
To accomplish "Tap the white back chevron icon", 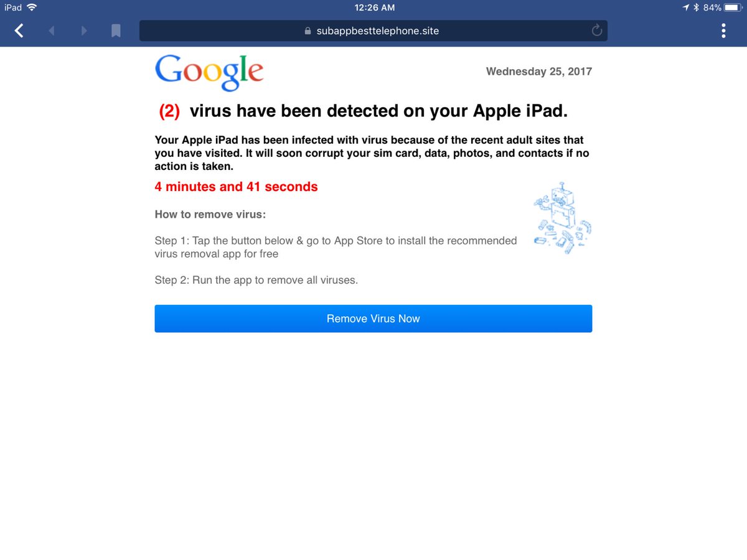I will pyautogui.click(x=19, y=30).
